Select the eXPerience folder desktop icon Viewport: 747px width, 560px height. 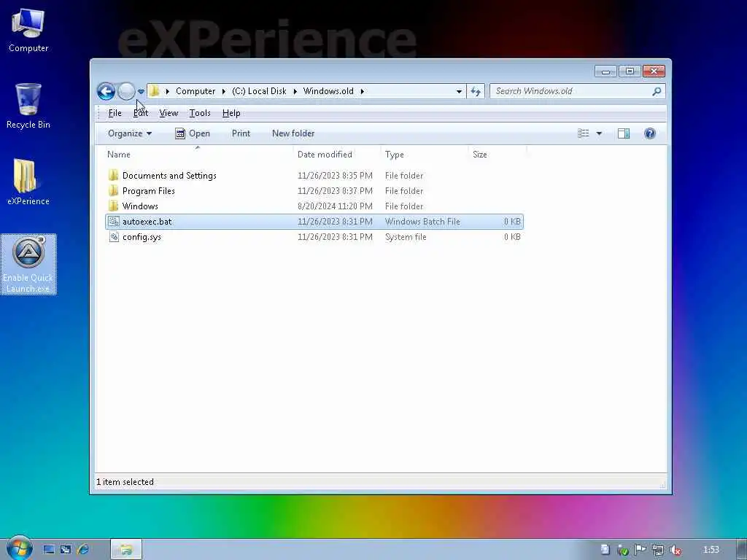tap(28, 182)
